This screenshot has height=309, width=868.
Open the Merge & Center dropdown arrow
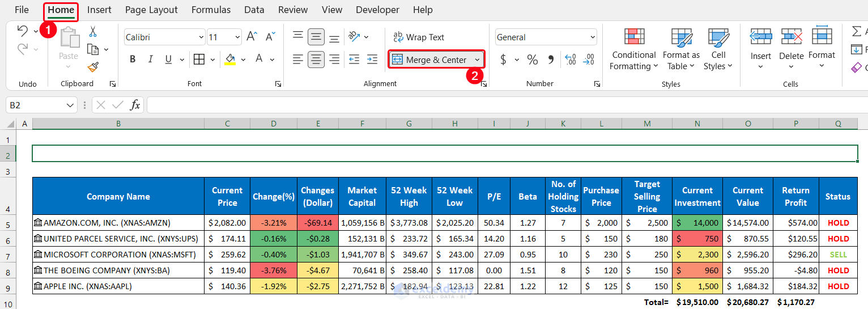pos(477,60)
